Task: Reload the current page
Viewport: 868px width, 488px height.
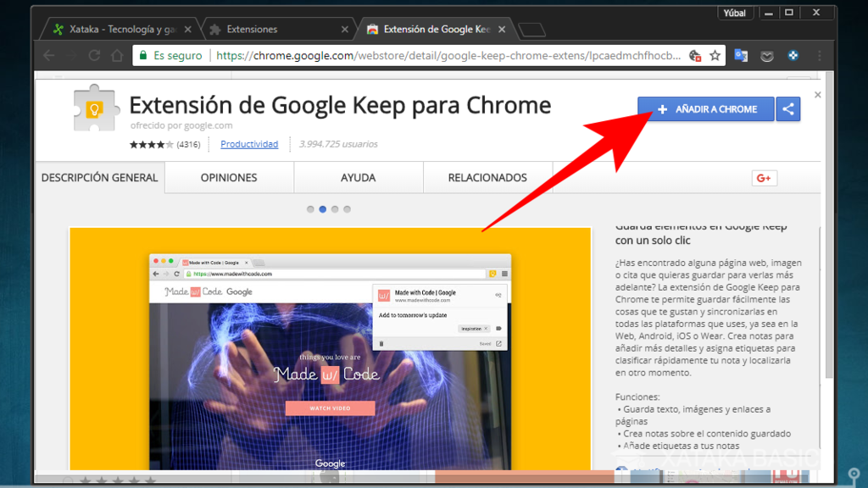Action: pyautogui.click(x=93, y=55)
